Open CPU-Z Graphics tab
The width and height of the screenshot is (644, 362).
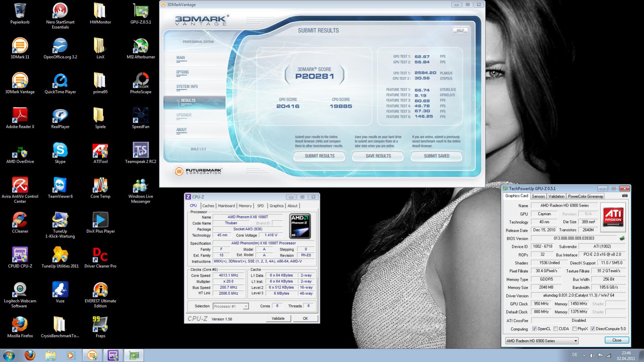point(277,206)
